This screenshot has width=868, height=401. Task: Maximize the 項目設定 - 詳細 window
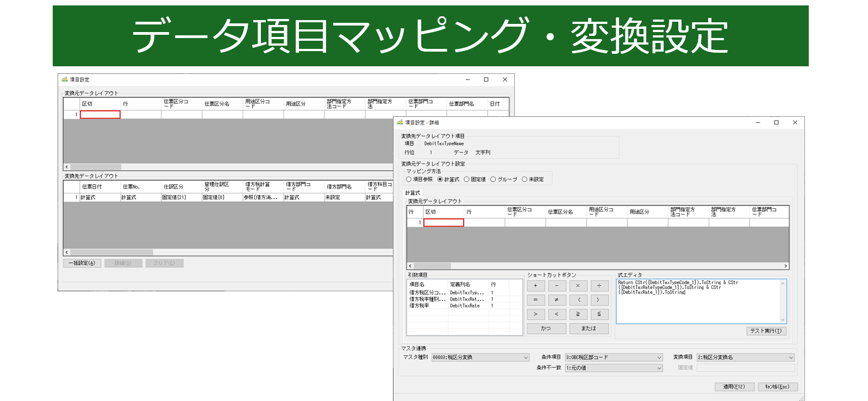(776, 122)
